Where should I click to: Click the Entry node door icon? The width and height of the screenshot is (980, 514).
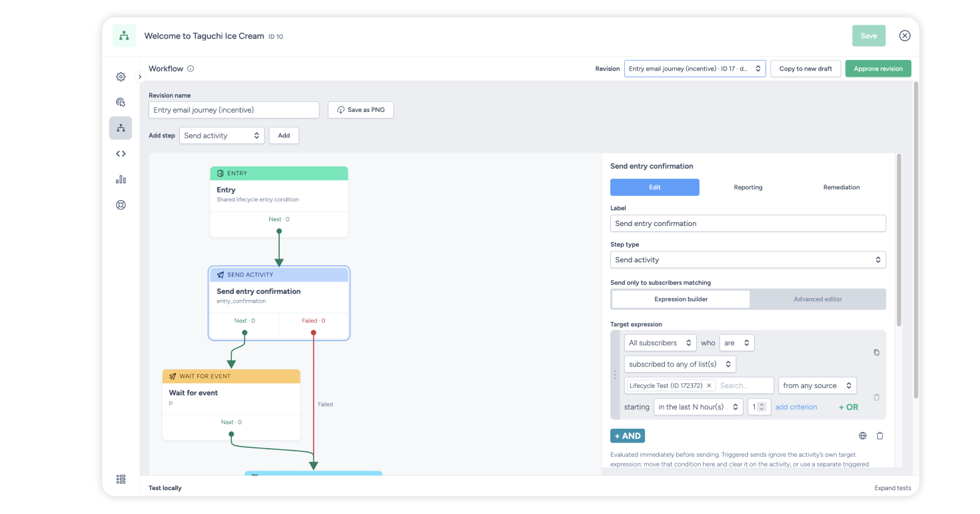221,173
